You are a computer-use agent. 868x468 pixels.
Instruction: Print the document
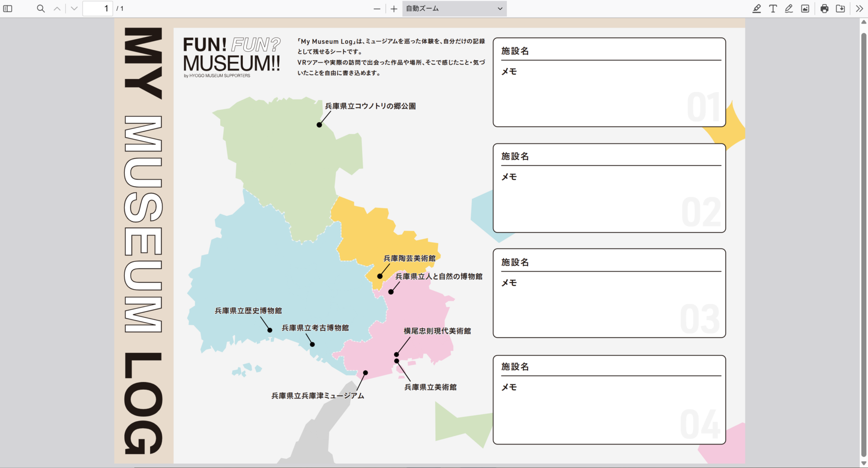point(825,9)
